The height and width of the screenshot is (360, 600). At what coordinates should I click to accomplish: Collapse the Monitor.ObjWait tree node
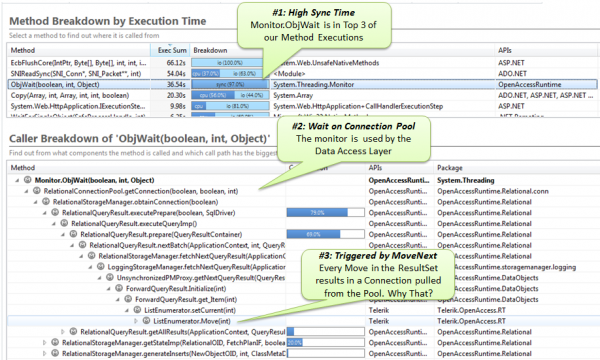(x=17, y=180)
